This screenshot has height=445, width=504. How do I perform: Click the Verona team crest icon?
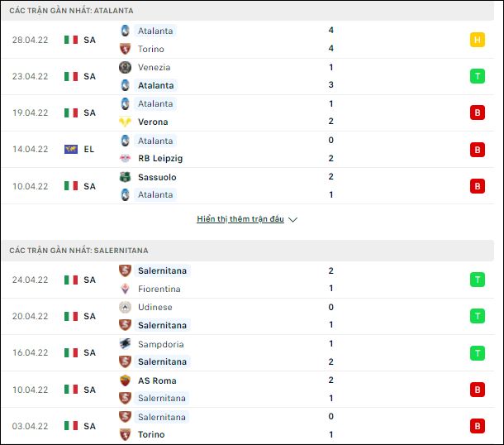pos(125,122)
